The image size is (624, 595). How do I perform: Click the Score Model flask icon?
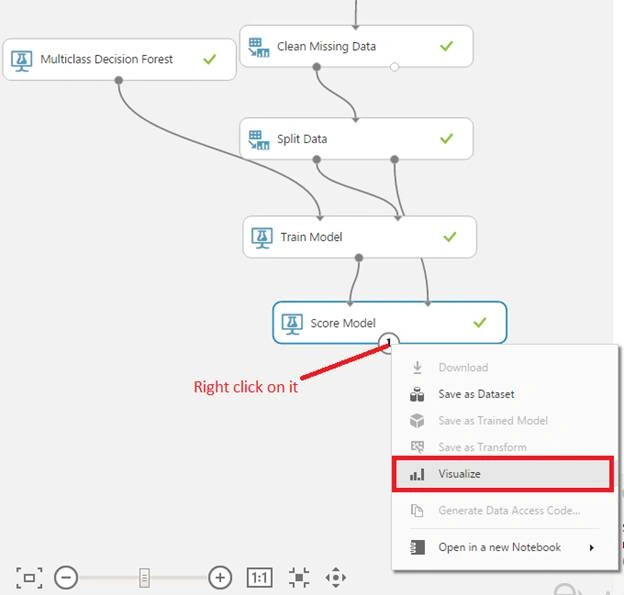click(x=292, y=324)
